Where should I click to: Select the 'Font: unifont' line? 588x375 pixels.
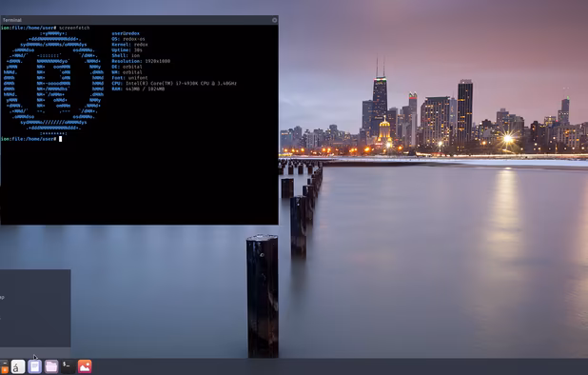[129, 78]
